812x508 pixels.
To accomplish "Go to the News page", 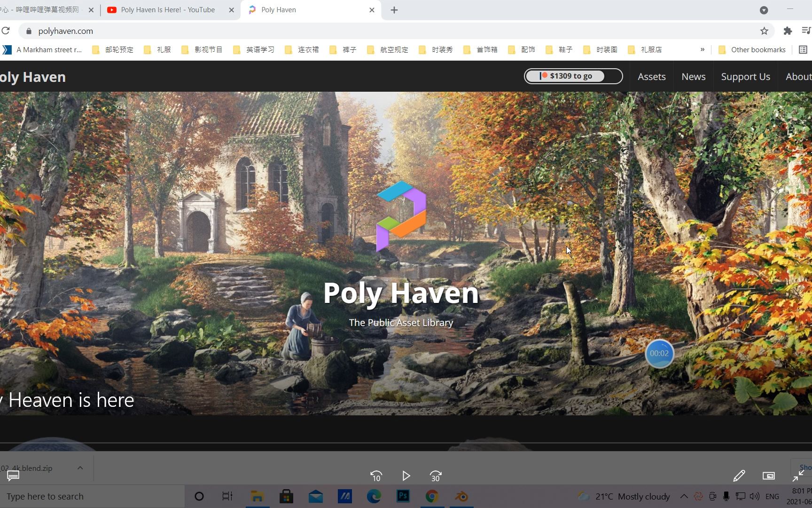I will [694, 77].
